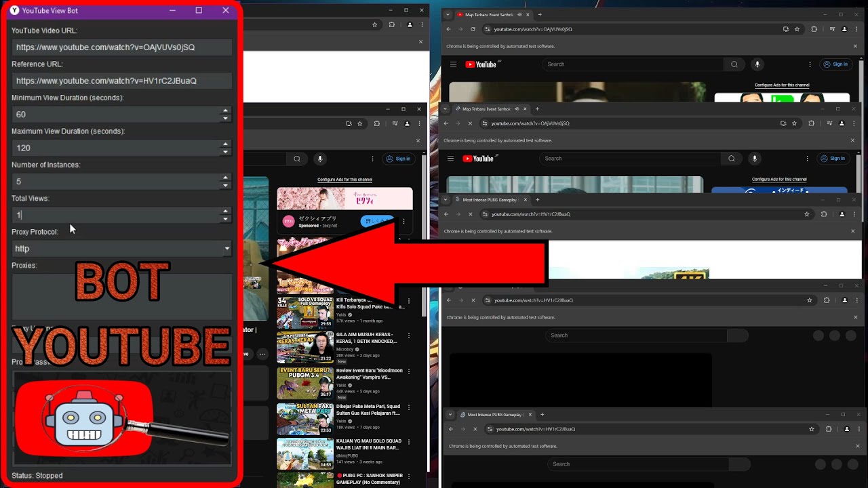
Task: Open tab search chevron beside red-favicon Map Terbaru tab
Action: (x=448, y=14)
